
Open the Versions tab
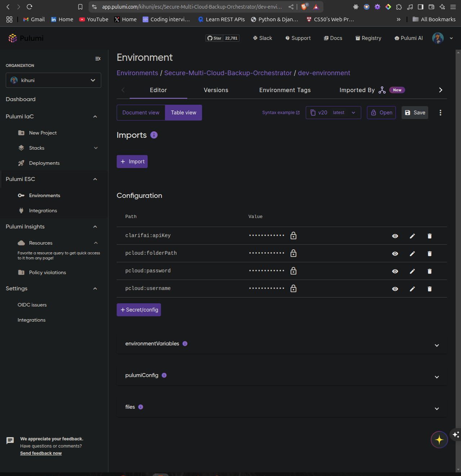click(x=216, y=90)
